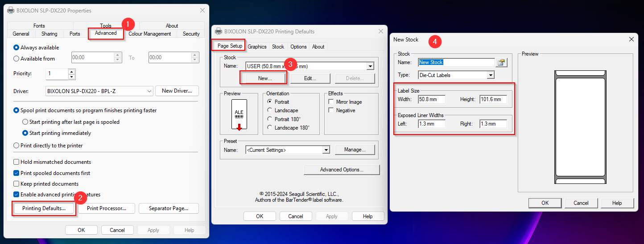Click printer icon in Properties title bar
The width and height of the screenshot is (644, 244).
[x=11, y=10]
